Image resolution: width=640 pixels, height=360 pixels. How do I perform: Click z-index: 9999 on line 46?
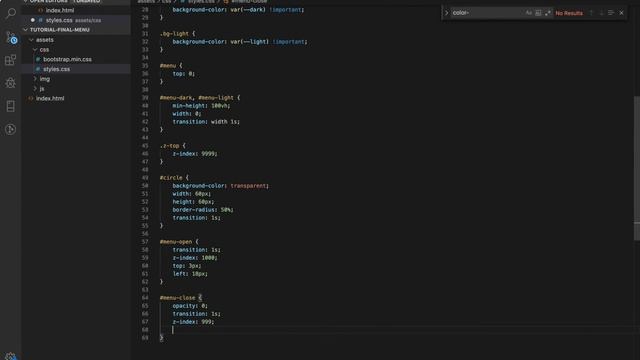pos(195,154)
